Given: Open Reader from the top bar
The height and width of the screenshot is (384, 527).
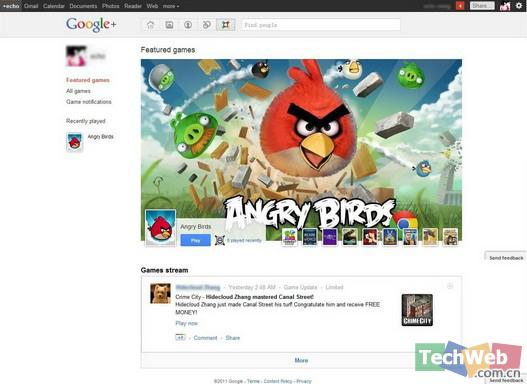Looking at the screenshot, I should [x=133, y=6].
